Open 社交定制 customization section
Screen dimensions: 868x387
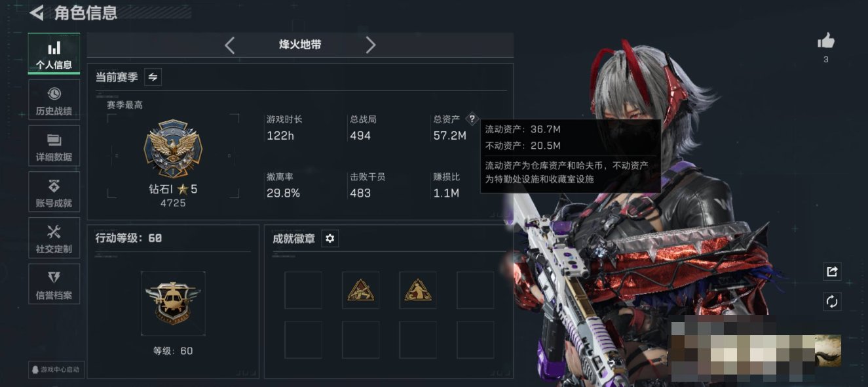point(54,239)
